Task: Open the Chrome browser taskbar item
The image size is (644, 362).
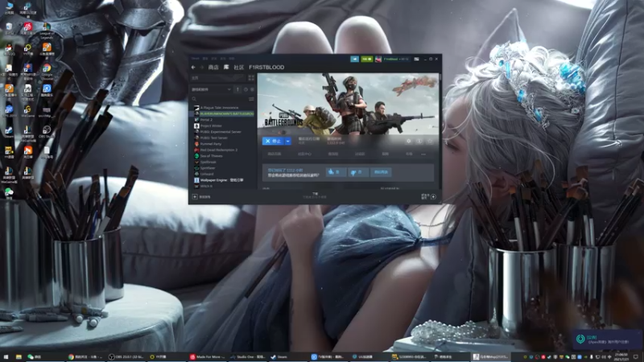Action: click(x=86, y=357)
